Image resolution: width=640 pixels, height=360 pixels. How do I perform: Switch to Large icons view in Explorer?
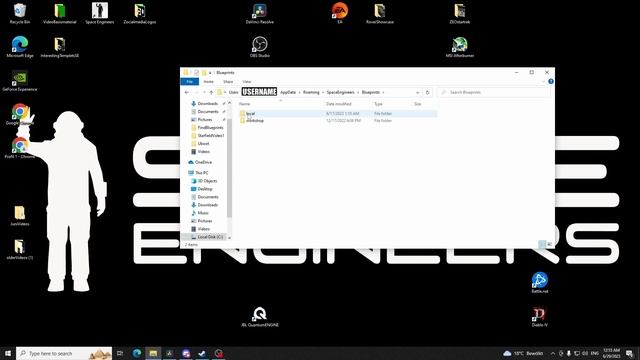(549, 244)
